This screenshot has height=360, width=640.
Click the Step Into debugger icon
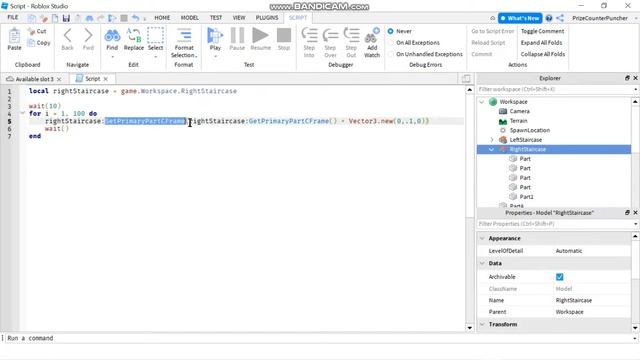coord(309,36)
